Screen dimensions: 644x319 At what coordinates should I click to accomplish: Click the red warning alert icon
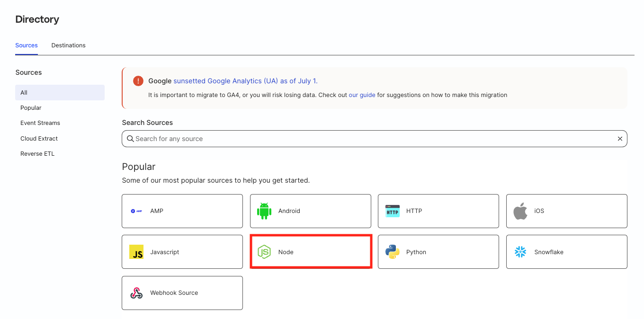pos(138,81)
